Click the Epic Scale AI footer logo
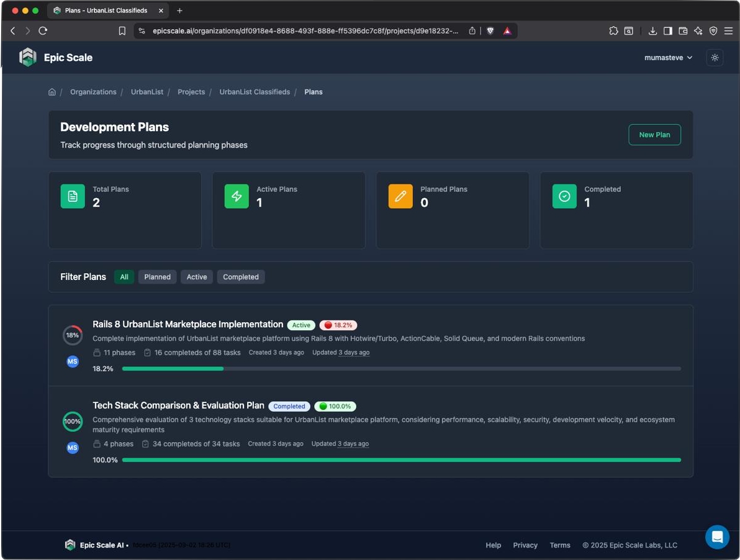 pyautogui.click(x=70, y=545)
